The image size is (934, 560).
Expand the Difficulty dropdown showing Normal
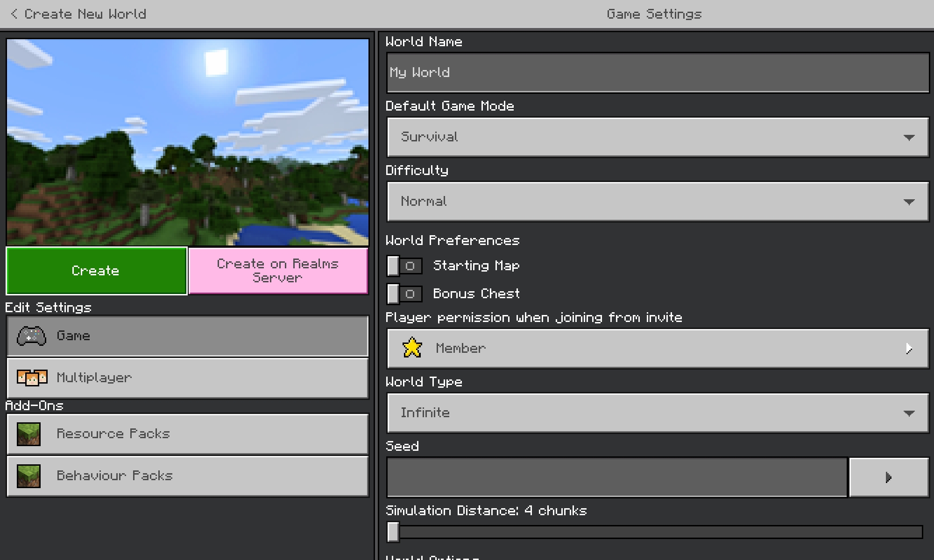[x=657, y=202]
